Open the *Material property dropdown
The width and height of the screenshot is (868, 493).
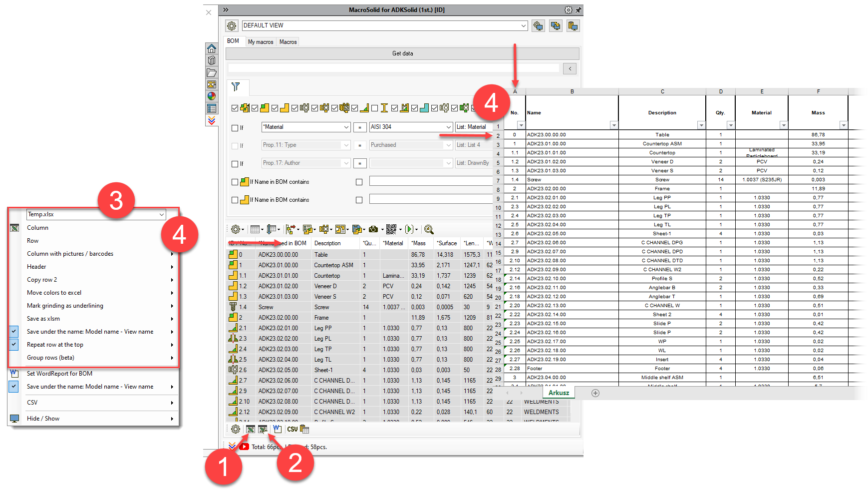346,127
